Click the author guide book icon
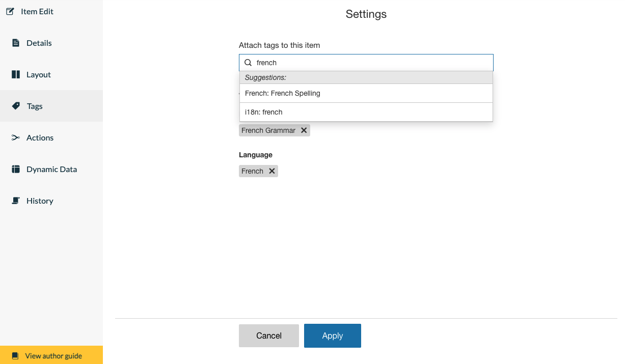This screenshot has width=625, height=364. pos(15,355)
